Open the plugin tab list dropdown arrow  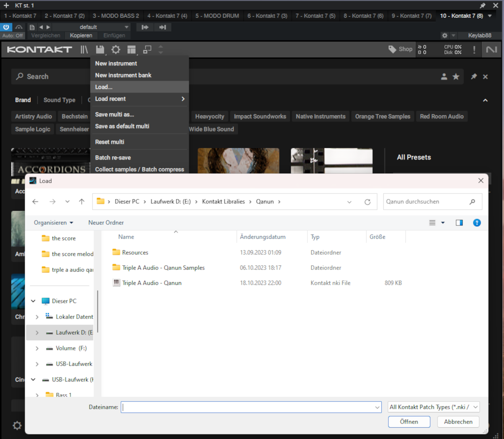[490, 16]
